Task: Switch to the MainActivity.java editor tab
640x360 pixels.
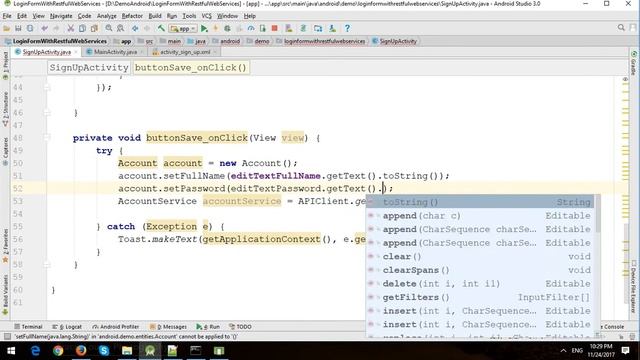Action: click(115, 52)
